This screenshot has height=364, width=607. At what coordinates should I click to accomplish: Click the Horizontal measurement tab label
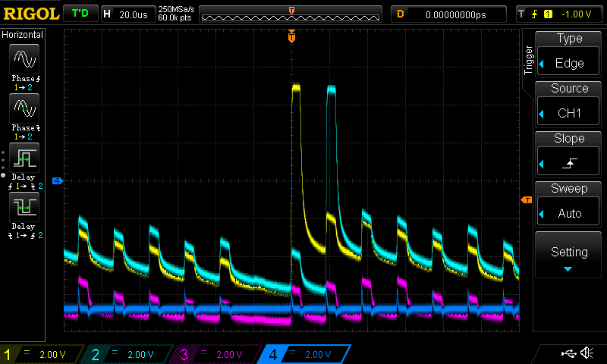[23, 35]
